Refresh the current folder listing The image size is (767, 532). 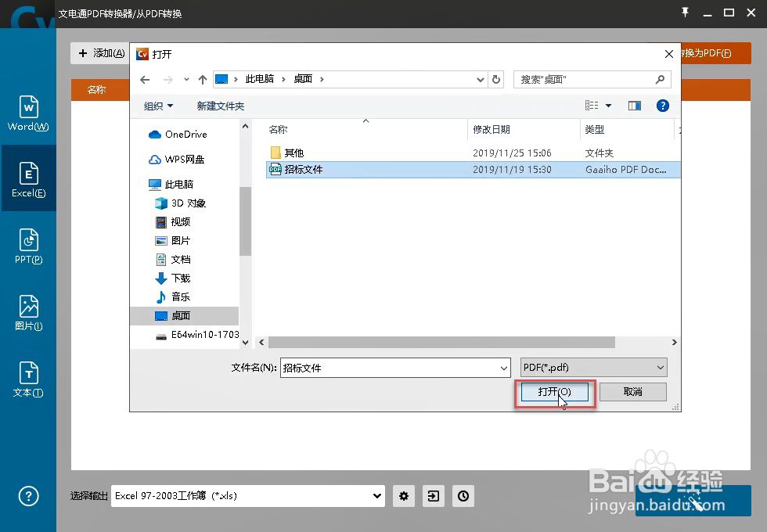click(496, 79)
